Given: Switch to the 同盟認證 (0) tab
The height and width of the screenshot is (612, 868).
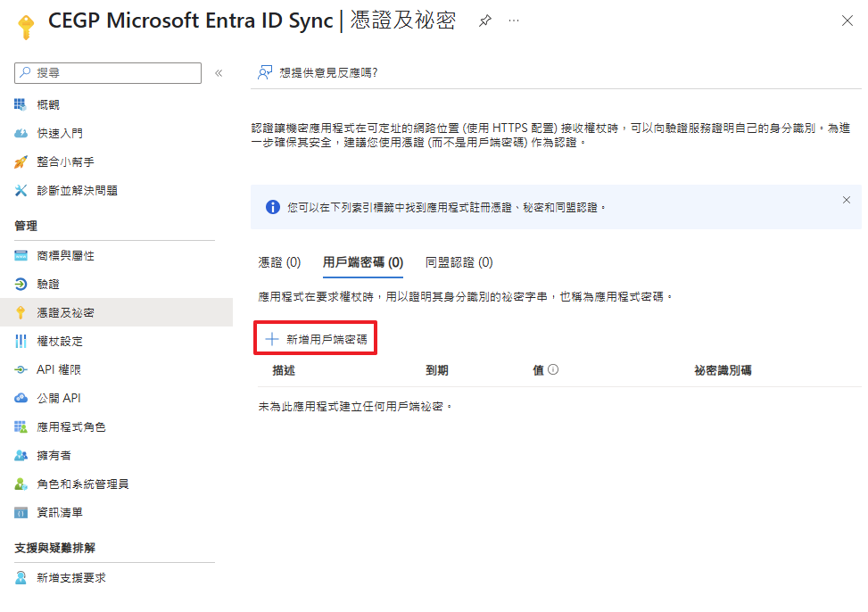Looking at the screenshot, I should pyautogui.click(x=459, y=262).
